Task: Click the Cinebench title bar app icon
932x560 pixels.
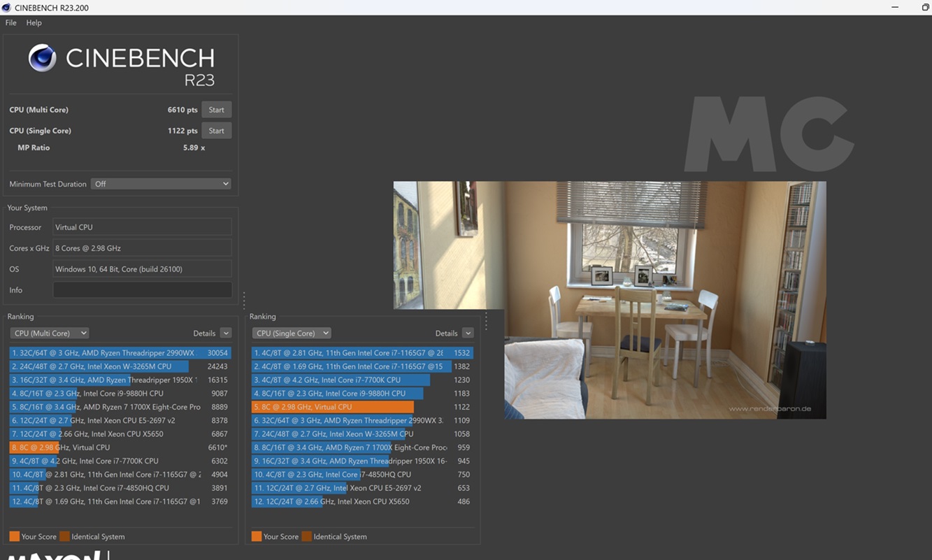Action: 6,8
